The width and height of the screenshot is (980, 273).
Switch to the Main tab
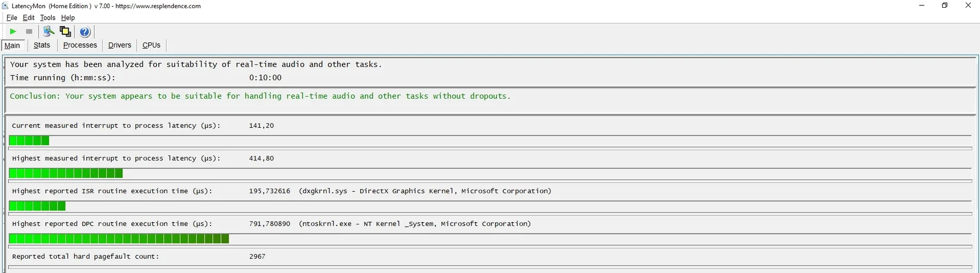(x=13, y=45)
